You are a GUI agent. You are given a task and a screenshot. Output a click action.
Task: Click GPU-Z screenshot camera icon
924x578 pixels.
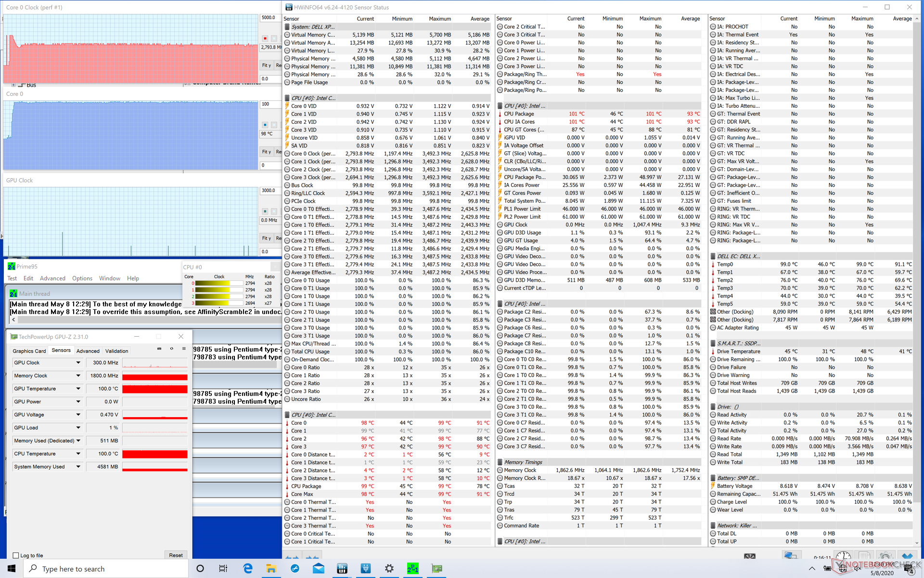click(x=159, y=349)
